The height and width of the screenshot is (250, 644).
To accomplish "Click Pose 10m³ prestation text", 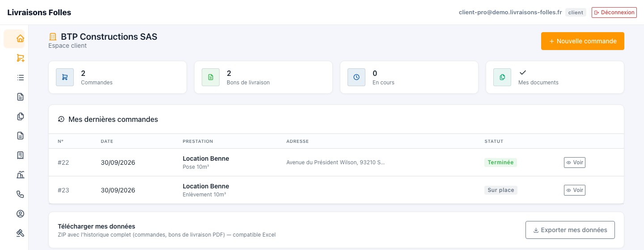I will [196, 167].
